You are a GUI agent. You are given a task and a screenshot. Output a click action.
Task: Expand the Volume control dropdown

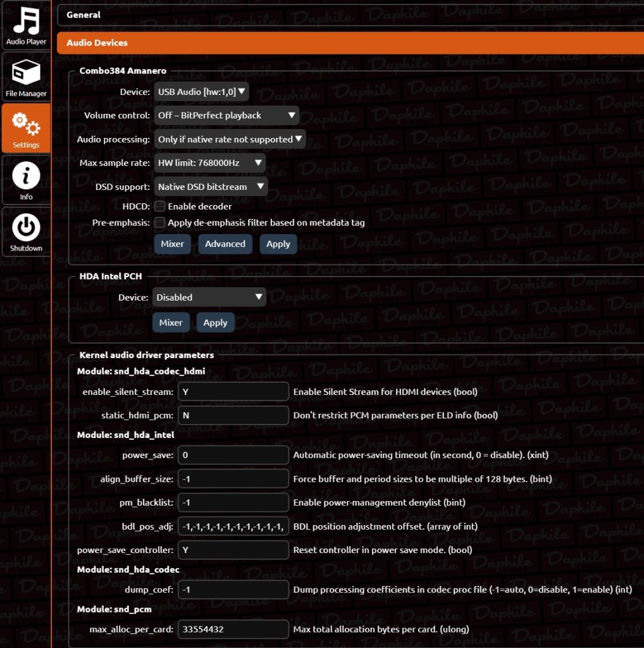[226, 115]
